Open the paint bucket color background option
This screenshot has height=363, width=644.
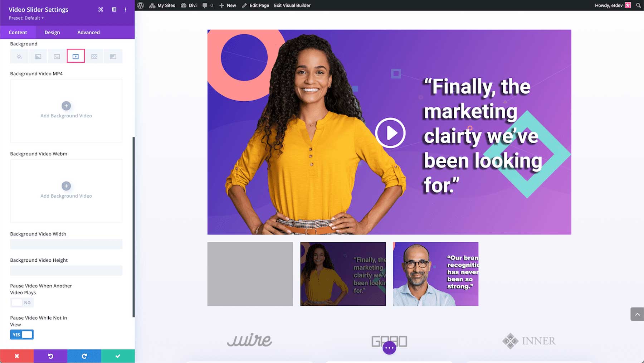pos(19,56)
